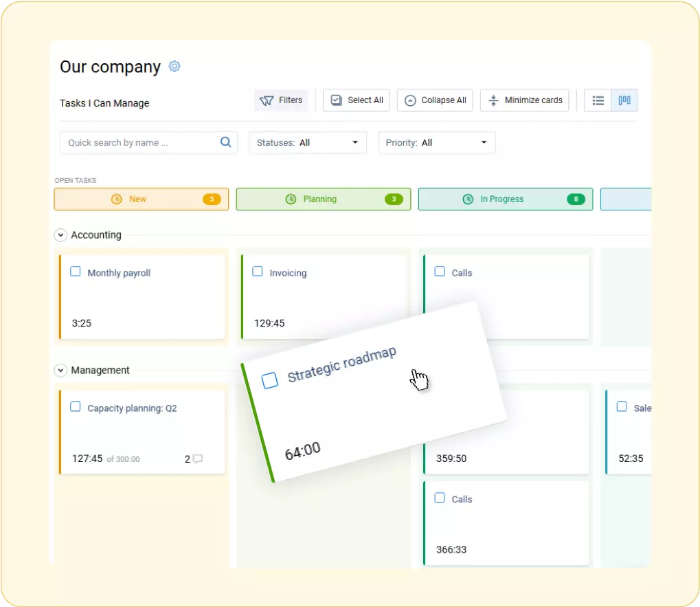
Task: Open the Filters panel icon
Action: (x=267, y=100)
